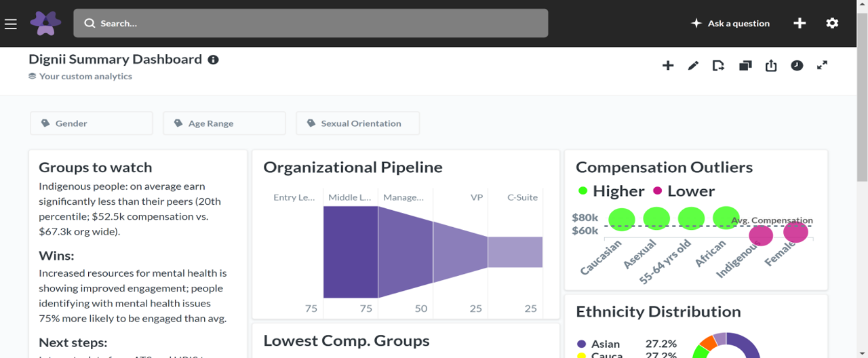This screenshot has height=358, width=868.
Task: Click the C-Suite funnel segment
Action: [515, 252]
